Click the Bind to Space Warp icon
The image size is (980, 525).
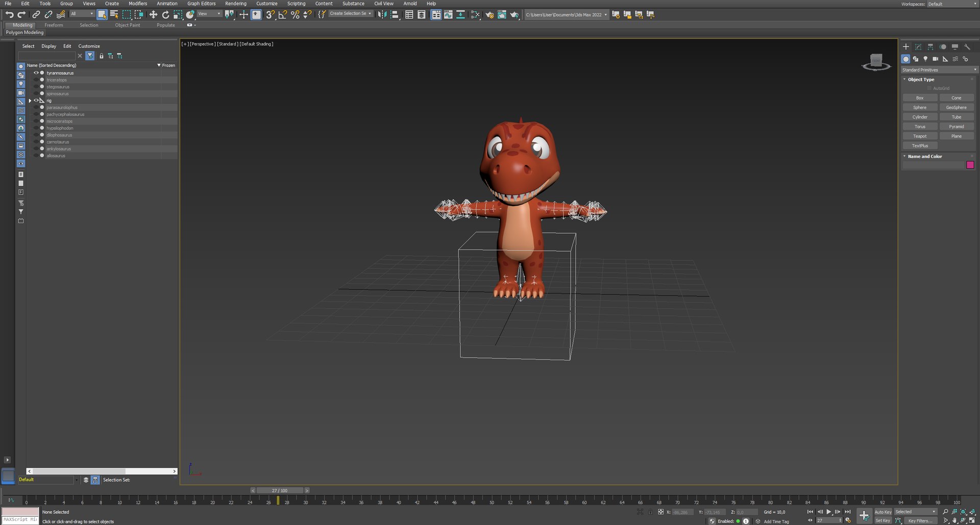click(x=61, y=15)
